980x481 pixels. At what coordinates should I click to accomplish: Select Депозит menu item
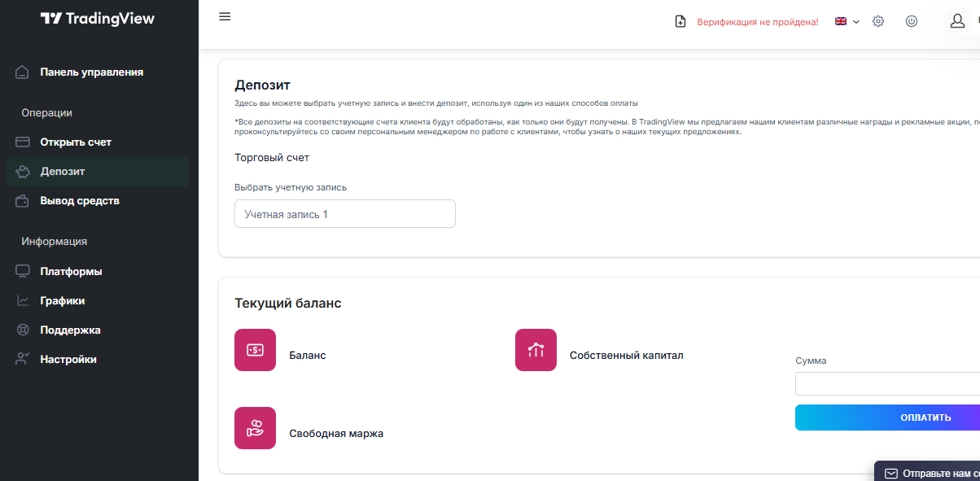click(x=98, y=172)
